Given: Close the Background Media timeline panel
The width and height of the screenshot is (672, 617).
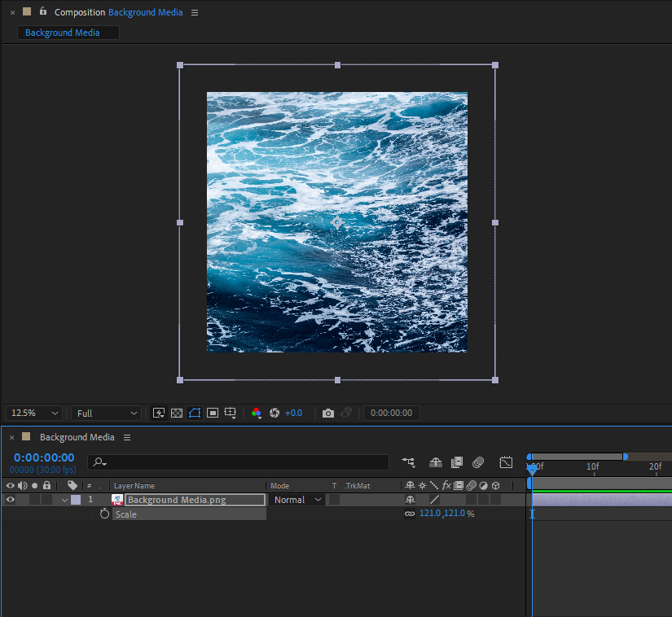Looking at the screenshot, I should coord(12,438).
